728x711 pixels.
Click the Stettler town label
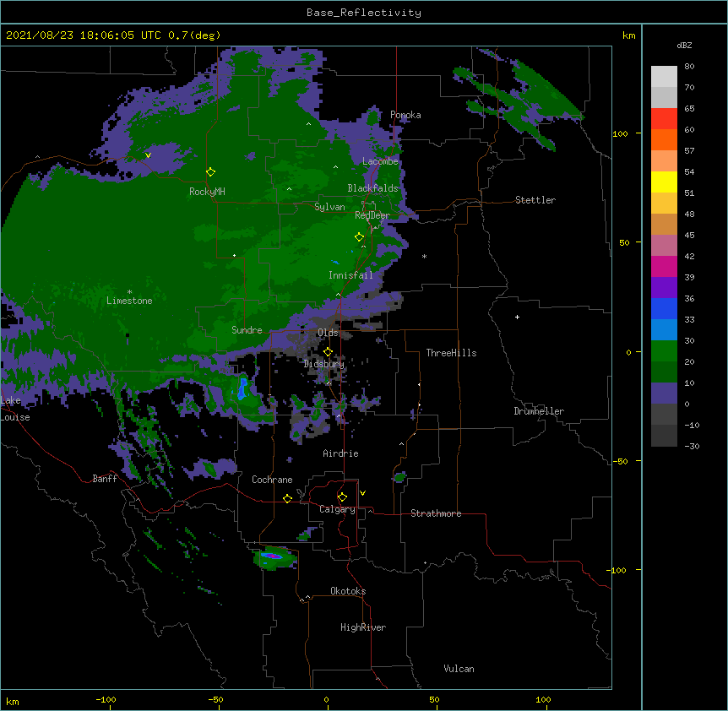[535, 200]
